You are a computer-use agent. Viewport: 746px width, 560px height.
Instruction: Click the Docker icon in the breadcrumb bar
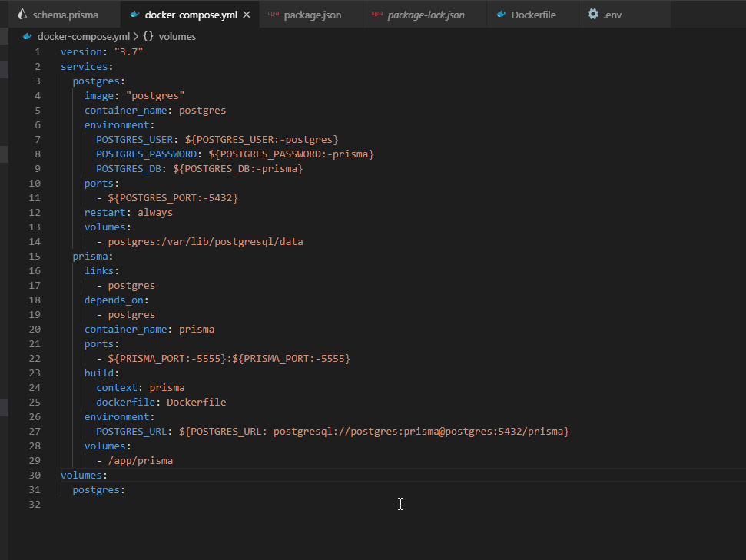coord(26,35)
